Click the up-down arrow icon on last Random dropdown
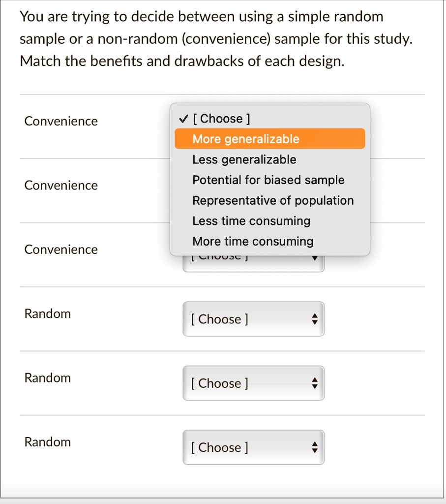446x504 pixels. [314, 447]
